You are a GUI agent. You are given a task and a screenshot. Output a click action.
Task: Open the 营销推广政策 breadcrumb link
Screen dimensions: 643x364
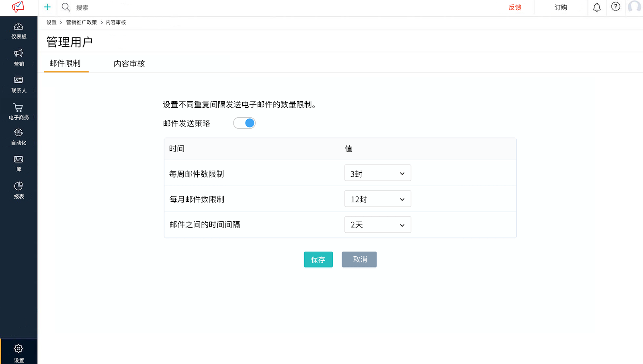tap(82, 22)
